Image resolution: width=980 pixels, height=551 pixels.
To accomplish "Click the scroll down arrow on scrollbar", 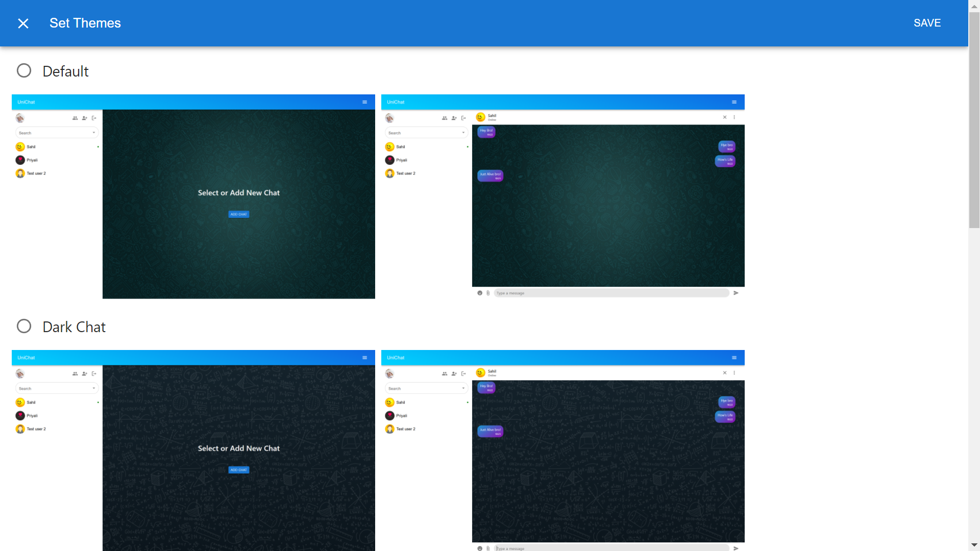I will click(x=974, y=545).
